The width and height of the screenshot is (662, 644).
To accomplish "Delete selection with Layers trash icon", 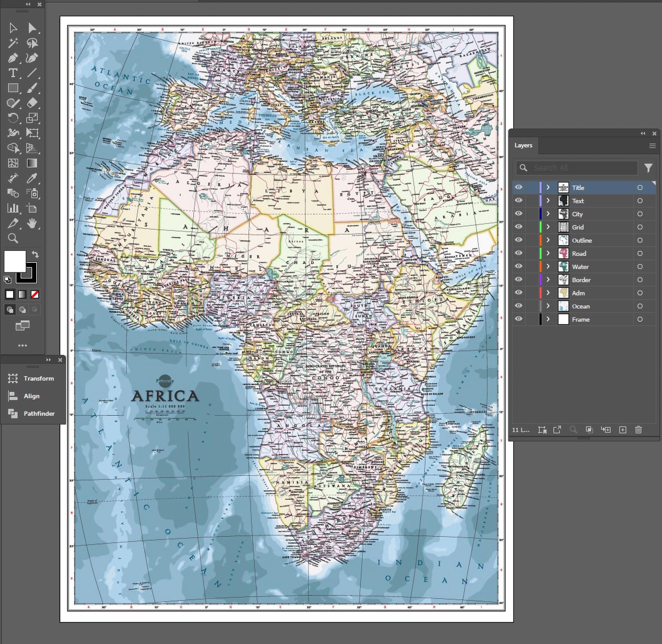I will point(638,430).
